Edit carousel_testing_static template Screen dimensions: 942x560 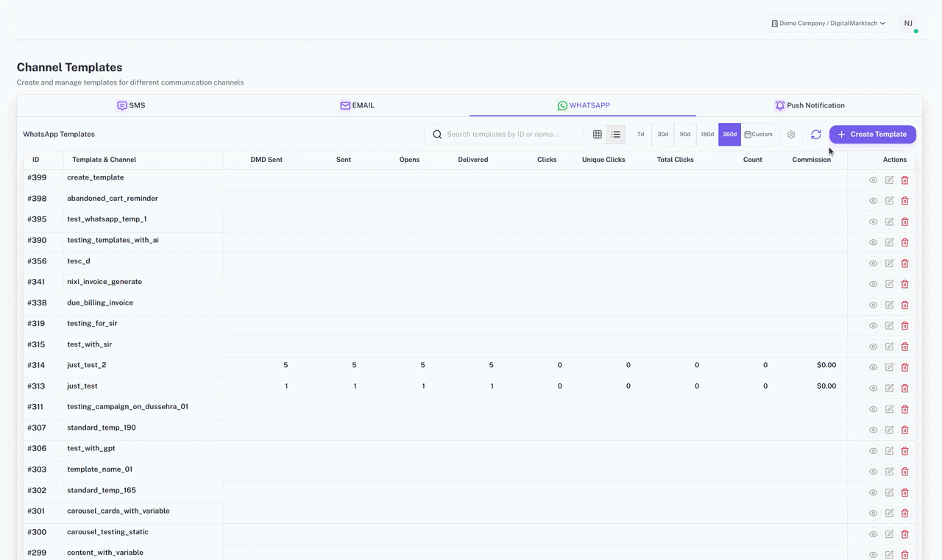889,534
